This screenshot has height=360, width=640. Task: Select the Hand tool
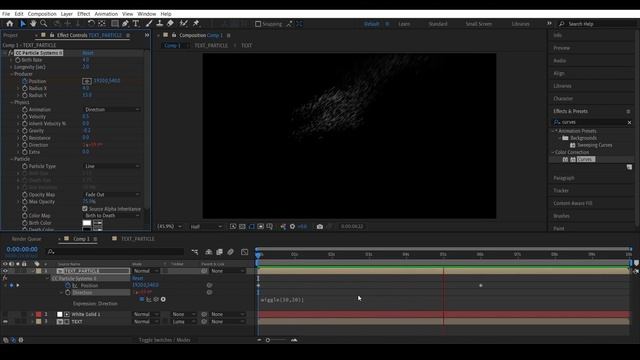(x=33, y=24)
